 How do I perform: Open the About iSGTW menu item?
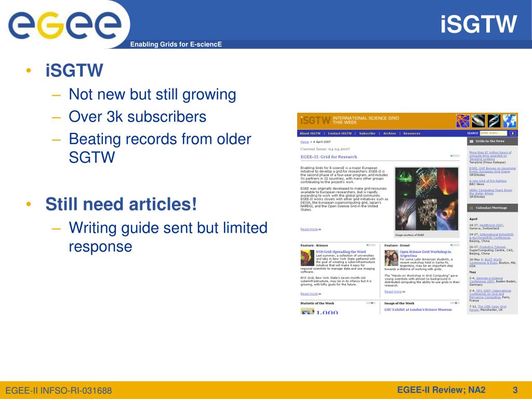(310, 134)
